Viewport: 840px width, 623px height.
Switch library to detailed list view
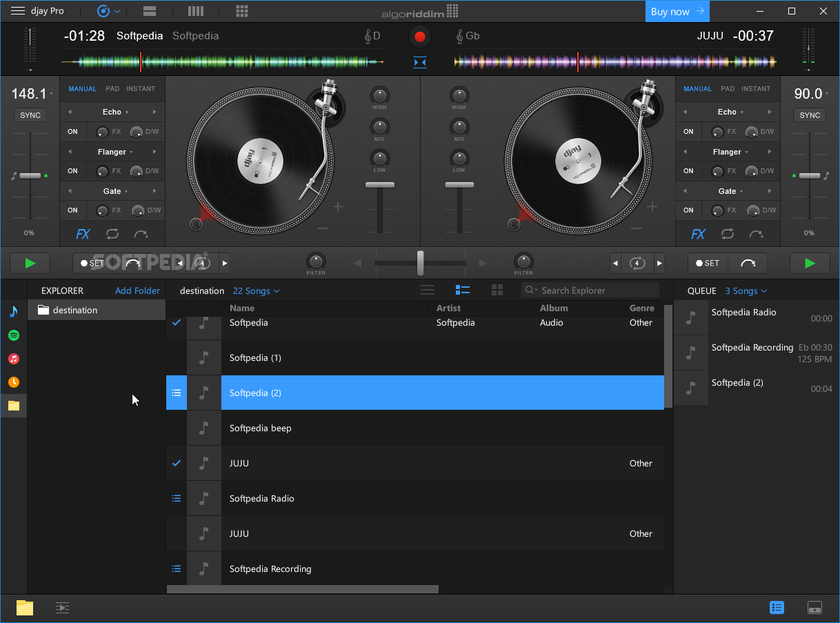462,290
